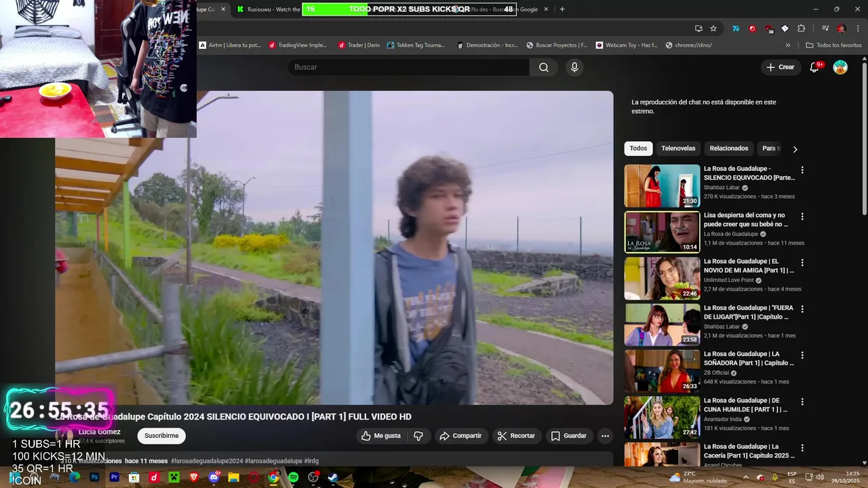Viewport: 868px width, 488px height.
Task: Bookmark this page with star icon
Action: pos(713,28)
